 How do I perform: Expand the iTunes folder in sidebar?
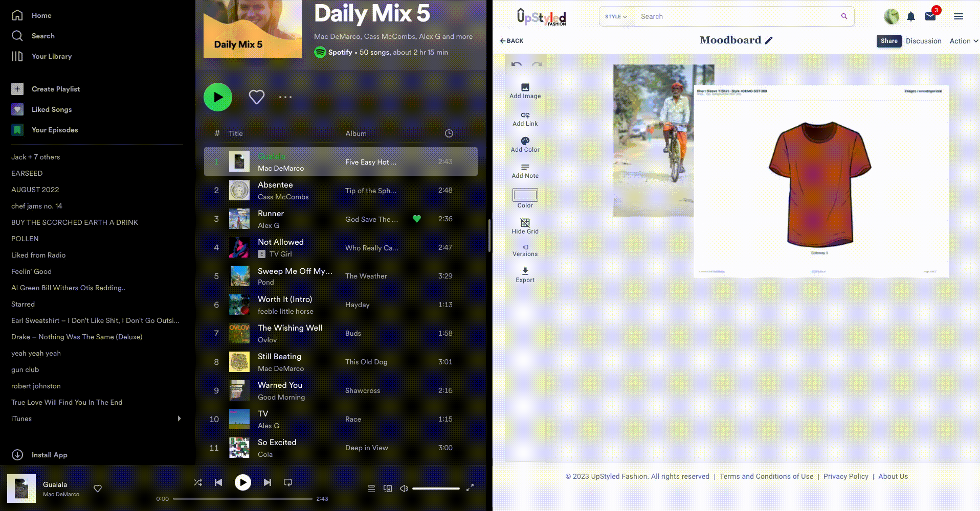click(179, 419)
